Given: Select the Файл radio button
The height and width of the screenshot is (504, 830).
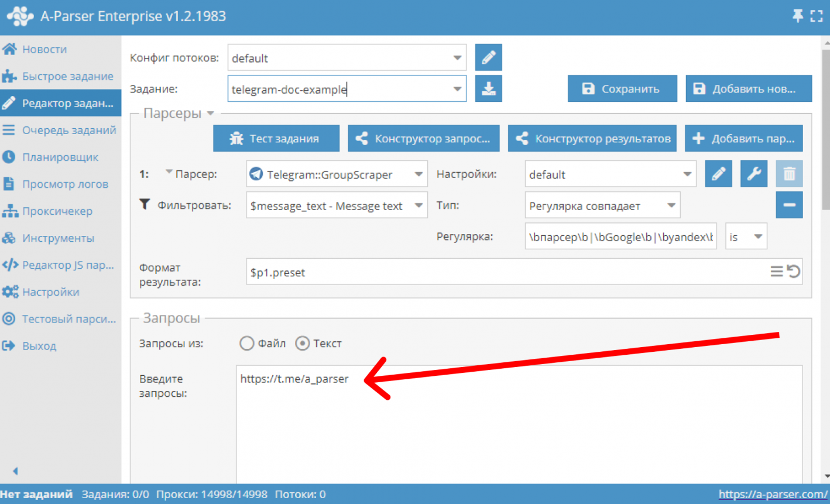Looking at the screenshot, I should (246, 343).
